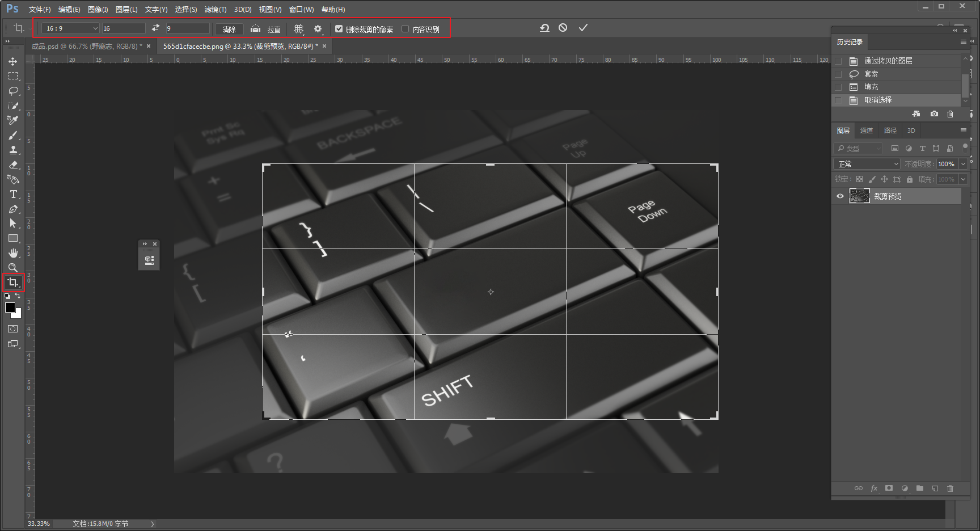Swap foreground and background colors
980x531 pixels.
tap(18, 296)
